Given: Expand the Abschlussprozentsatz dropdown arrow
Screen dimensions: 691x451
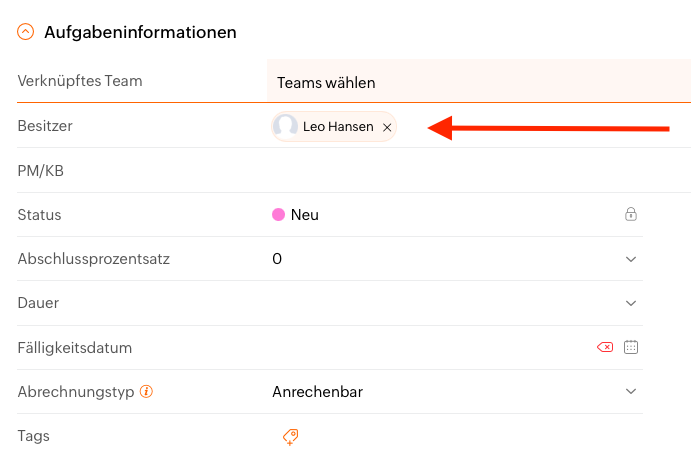Looking at the screenshot, I should 631,259.
